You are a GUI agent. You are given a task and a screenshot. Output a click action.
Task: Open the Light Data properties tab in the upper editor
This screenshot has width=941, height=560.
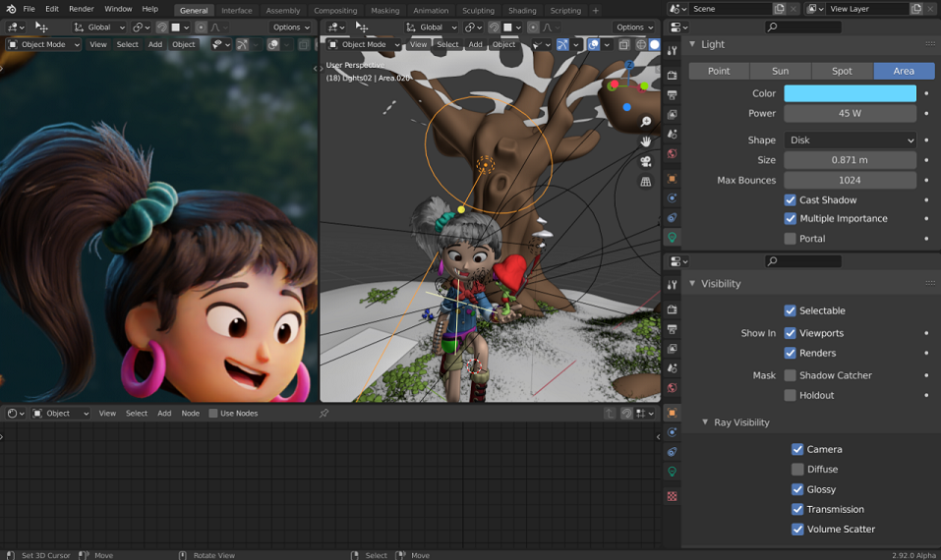673,238
